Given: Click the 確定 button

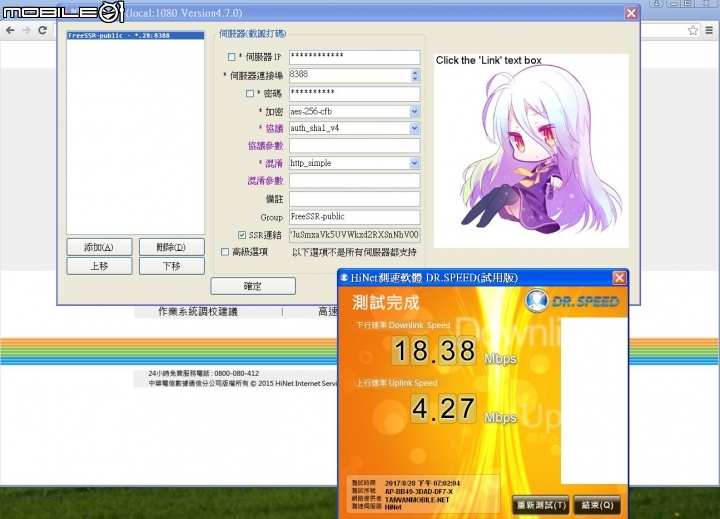Looking at the screenshot, I should click(x=253, y=286).
